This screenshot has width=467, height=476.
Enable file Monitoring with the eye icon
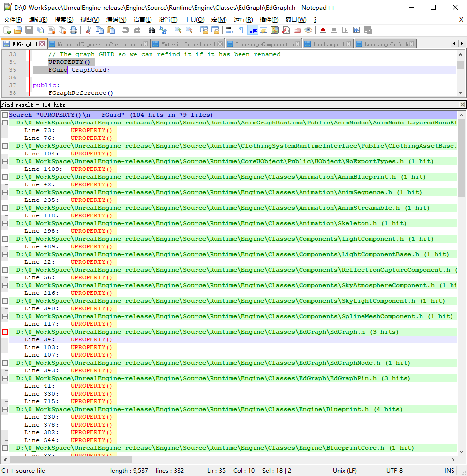[x=307, y=30]
